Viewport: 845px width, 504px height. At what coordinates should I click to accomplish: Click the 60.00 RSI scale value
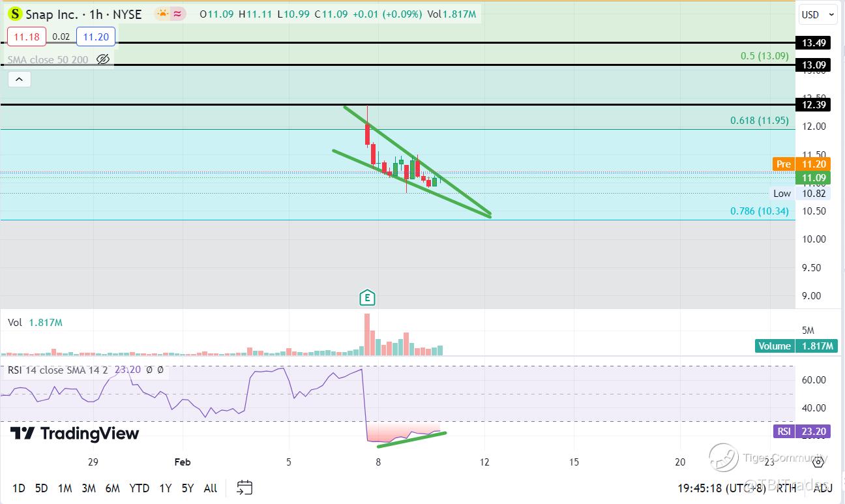point(815,380)
